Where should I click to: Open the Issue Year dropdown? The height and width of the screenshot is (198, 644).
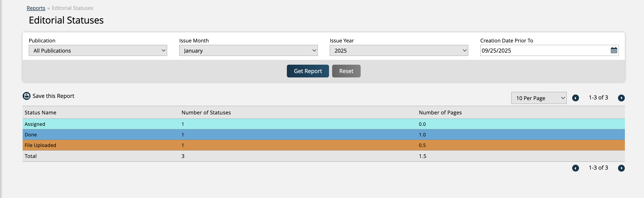398,51
